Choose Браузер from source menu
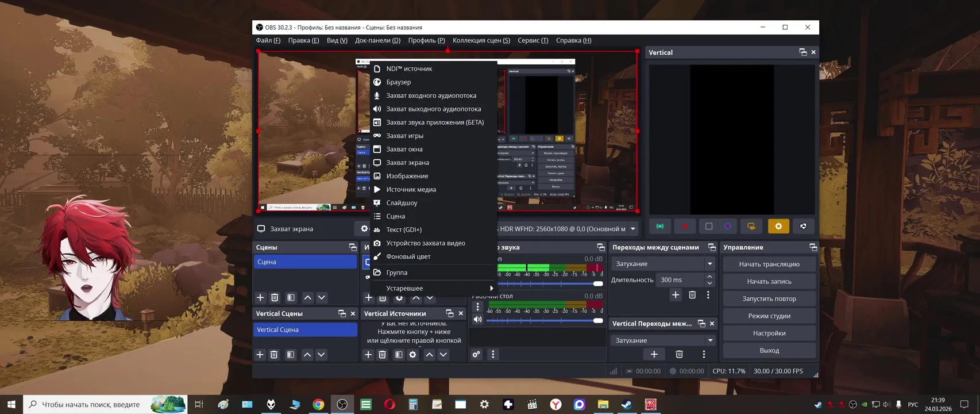980x414 pixels. point(434,82)
